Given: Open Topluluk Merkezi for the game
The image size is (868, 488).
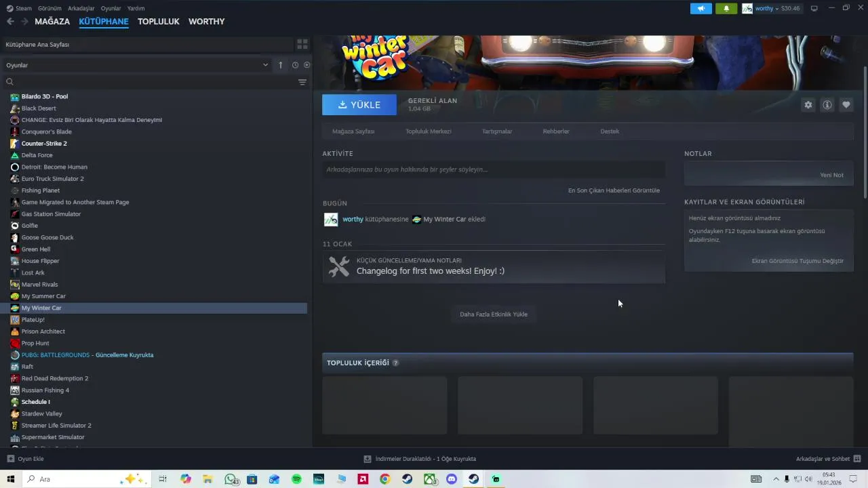Looking at the screenshot, I should pyautogui.click(x=429, y=131).
